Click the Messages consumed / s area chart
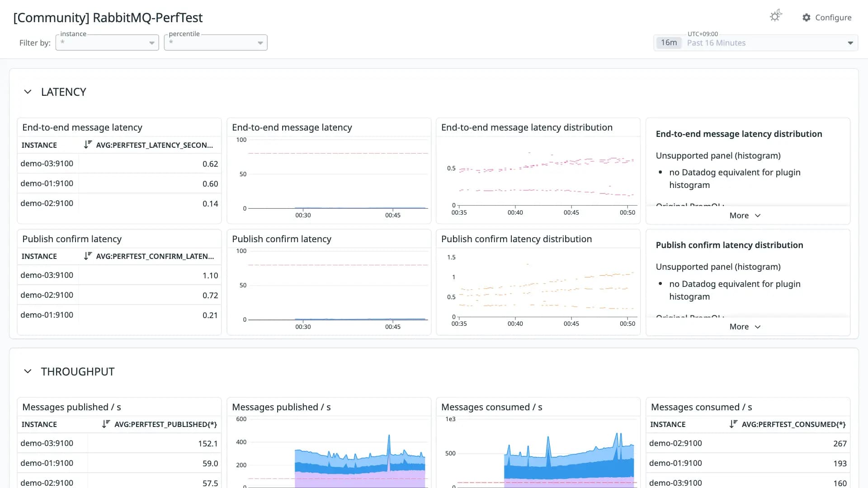This screenshot has width=868, height=488. (x=538, y=452)
